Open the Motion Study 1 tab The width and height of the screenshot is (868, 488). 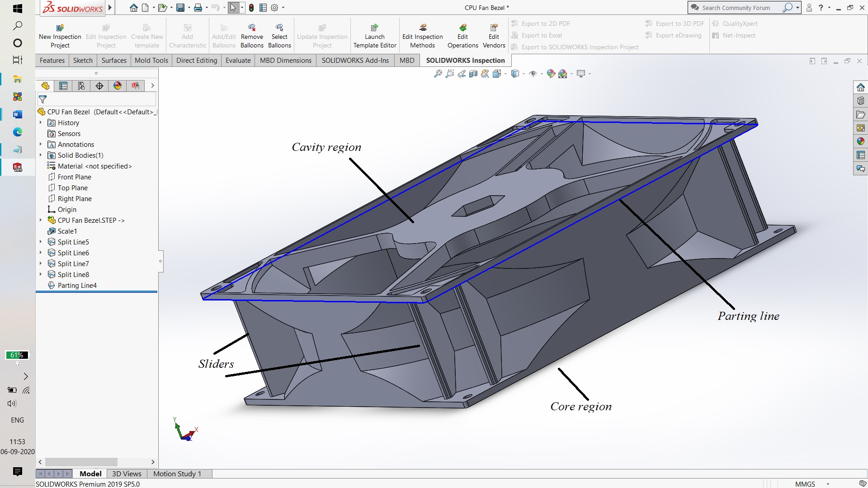(177, 474)
